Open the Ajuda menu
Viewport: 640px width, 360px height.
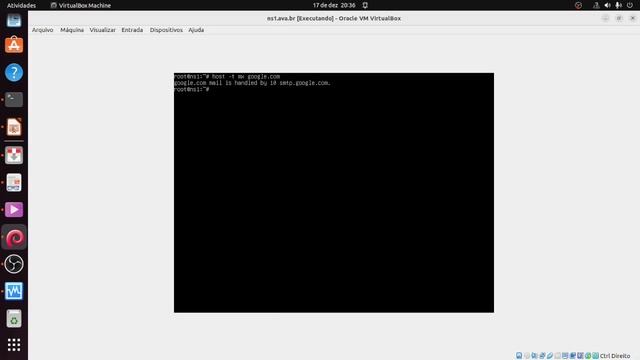click(x=196, y=30)
